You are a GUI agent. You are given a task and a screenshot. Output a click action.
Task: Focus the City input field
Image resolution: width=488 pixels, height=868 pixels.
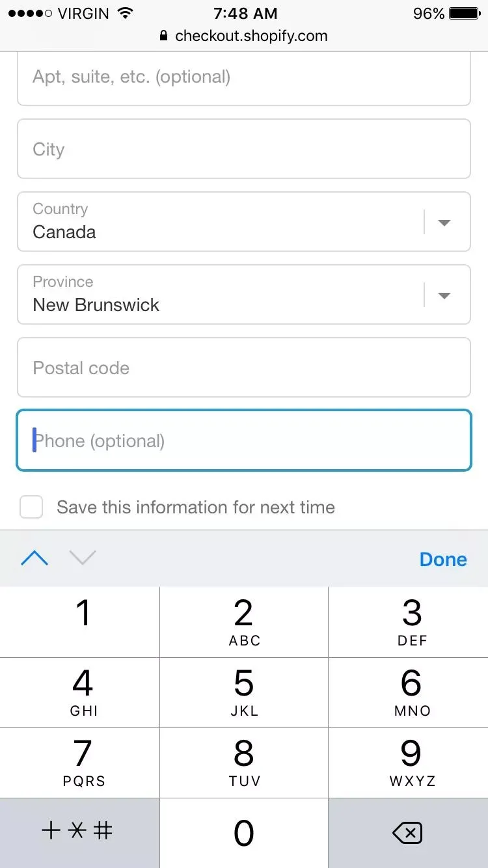[243, 149]
